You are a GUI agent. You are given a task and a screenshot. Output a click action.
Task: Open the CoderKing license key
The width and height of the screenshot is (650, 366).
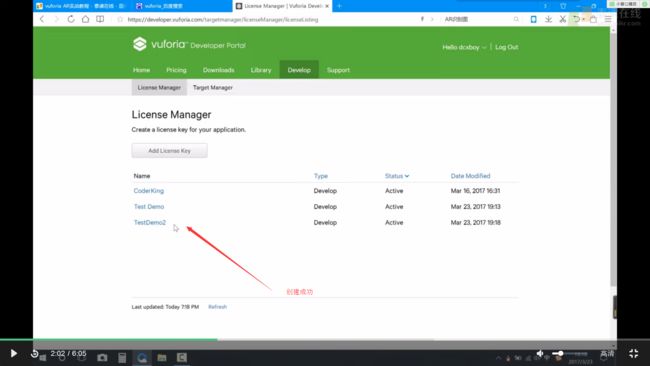click(149, 191)
